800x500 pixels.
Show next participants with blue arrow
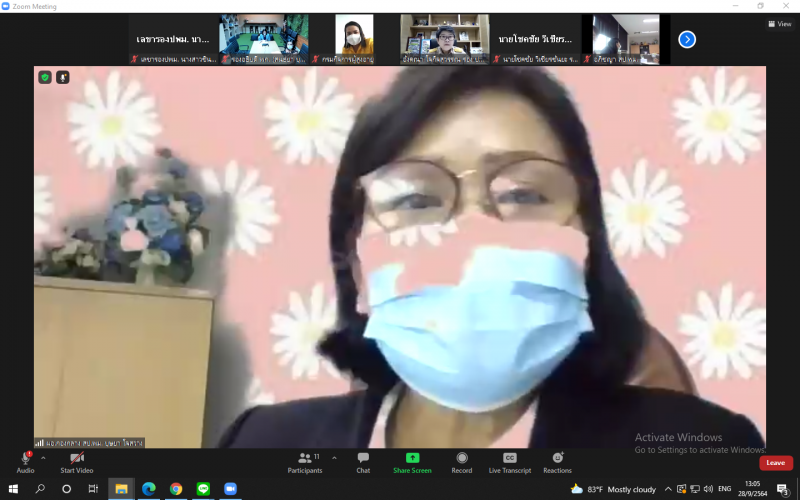pyautogui.click(x=687, y=39)
